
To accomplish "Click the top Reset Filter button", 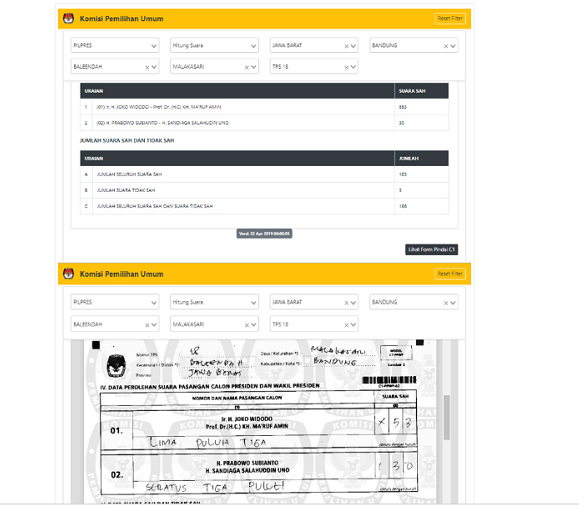I will (450, 18).
